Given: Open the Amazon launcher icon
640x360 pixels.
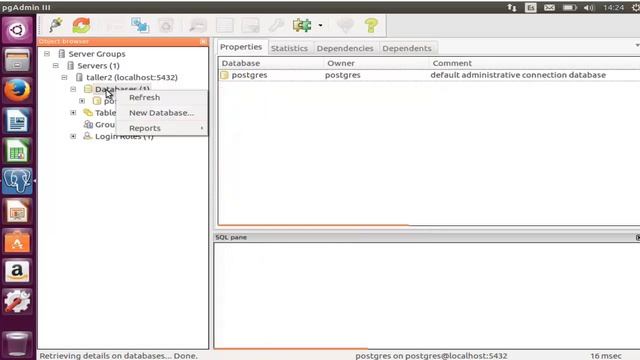Looking at the screenshot, I should 17,272.
